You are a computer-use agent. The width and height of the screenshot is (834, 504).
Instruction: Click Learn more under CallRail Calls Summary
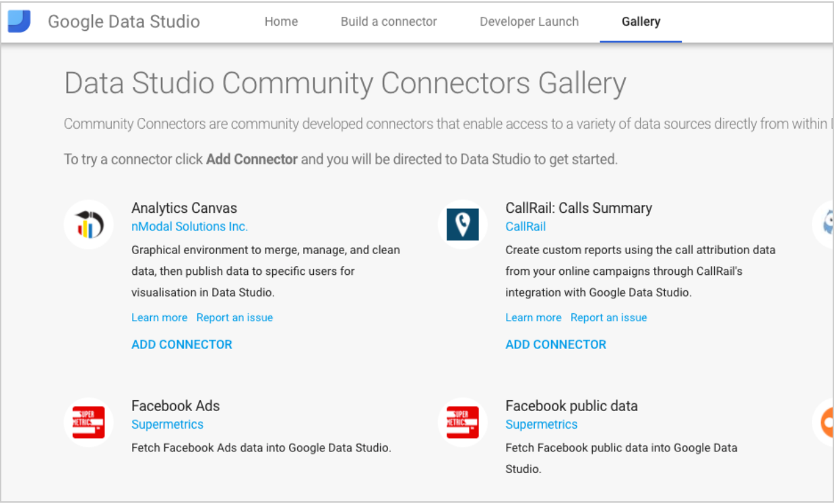pos(534,317)
